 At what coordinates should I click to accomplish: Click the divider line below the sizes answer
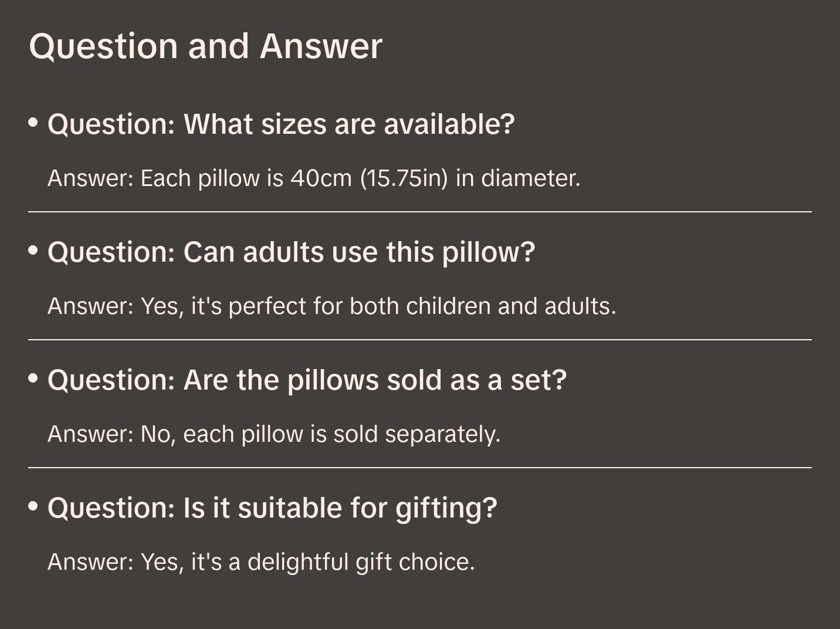(419, 212)
